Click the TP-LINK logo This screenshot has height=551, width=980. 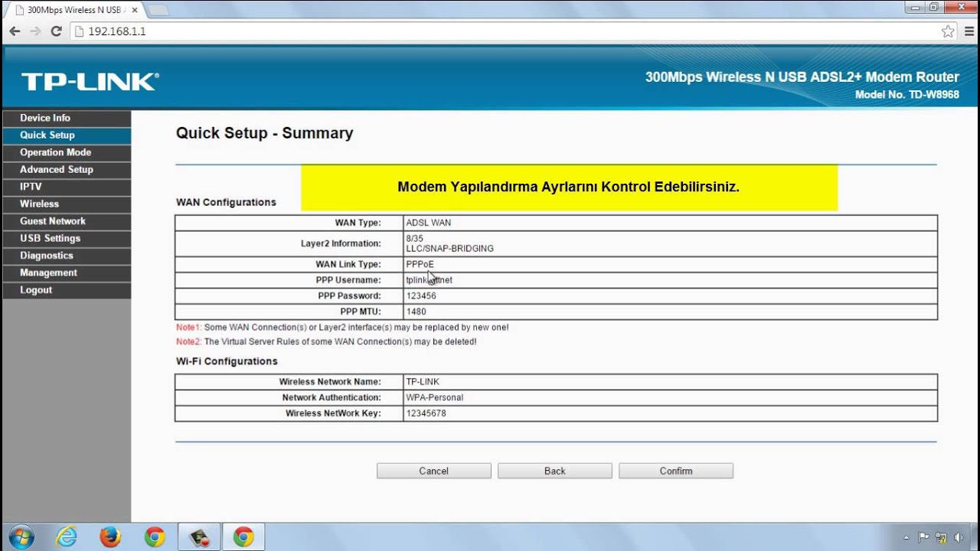tap(90, 82)
